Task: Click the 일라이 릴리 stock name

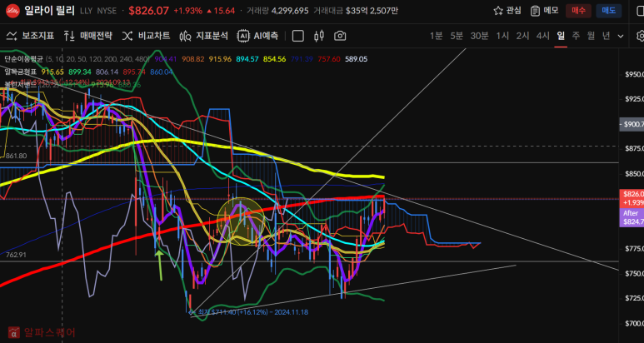Action: (x=49, y=11)
